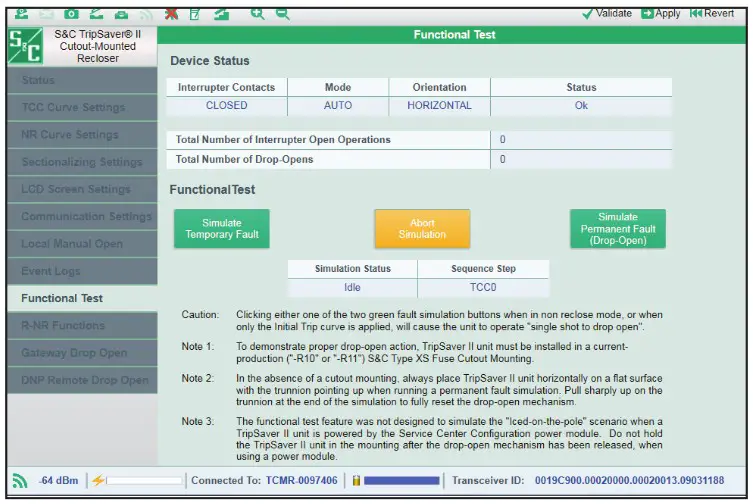Click Total Number of Drop-Opens count
This screenshot has width=753, height=504.
point(502,159)
